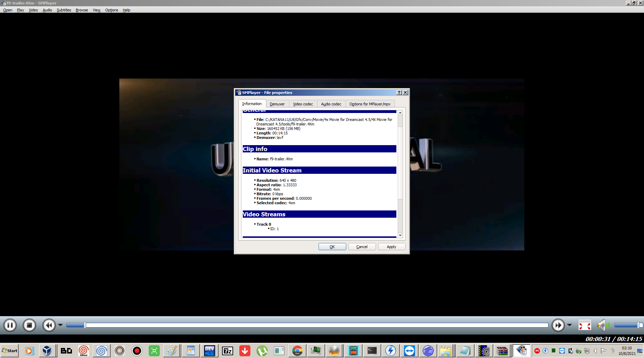The width and height of the screenshot is (644, 358).
Task: Open the red record button taskbar icon
Action: coord(137,351)
